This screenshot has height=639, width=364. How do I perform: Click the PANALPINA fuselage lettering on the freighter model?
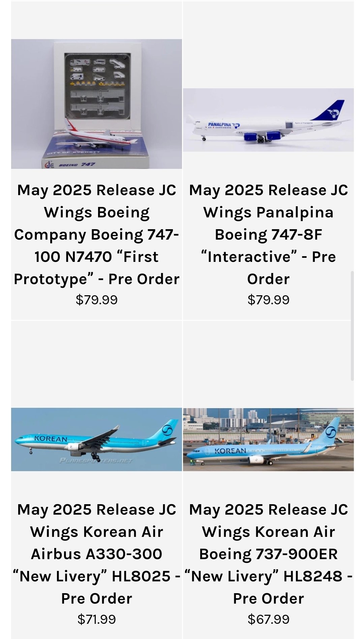(x=219, y=124)
